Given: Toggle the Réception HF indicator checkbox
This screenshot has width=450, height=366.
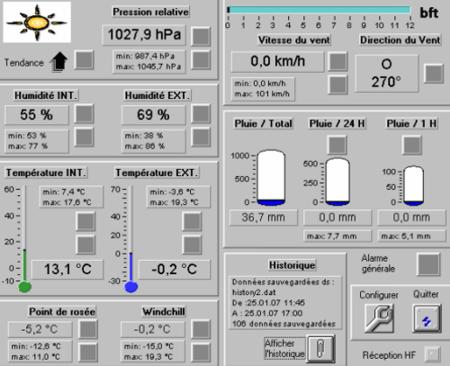Looking at the screenshot, I should (433, 354).
